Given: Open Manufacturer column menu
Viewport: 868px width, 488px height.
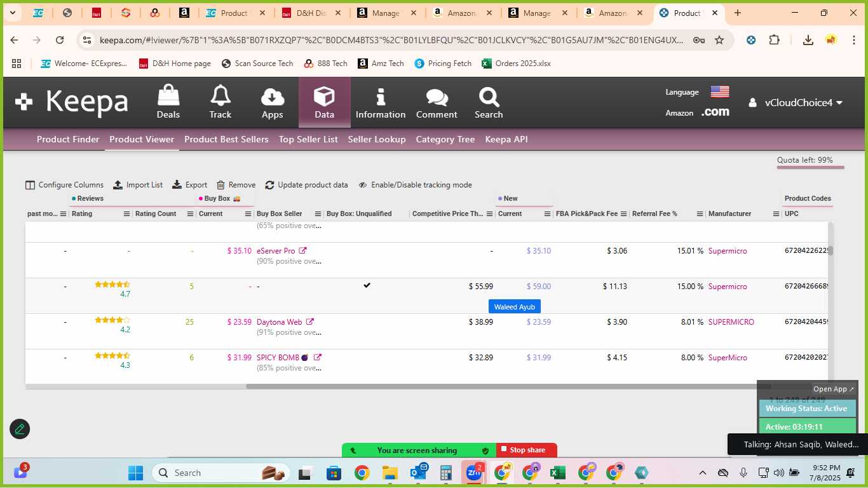Looking at the screenshot, I should coord(776,214).
